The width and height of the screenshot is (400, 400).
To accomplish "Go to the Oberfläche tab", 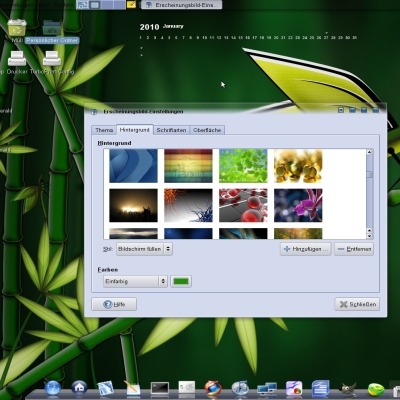I will [x=207, y=130].
